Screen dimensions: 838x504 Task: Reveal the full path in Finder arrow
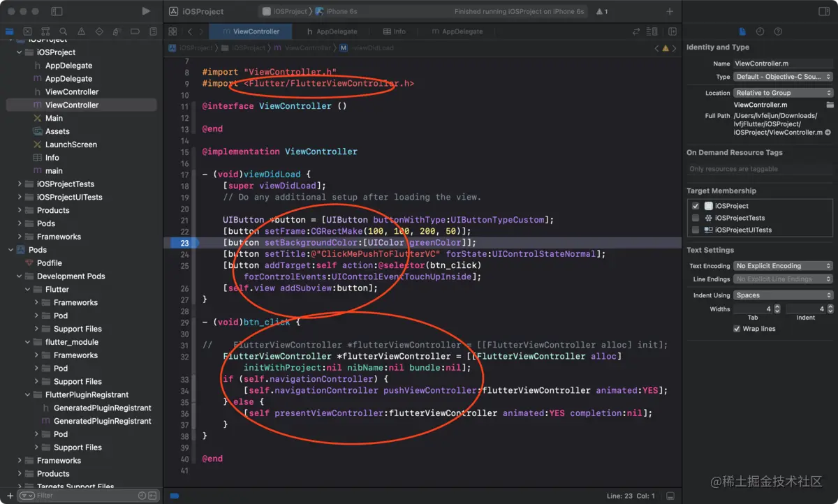828,133
